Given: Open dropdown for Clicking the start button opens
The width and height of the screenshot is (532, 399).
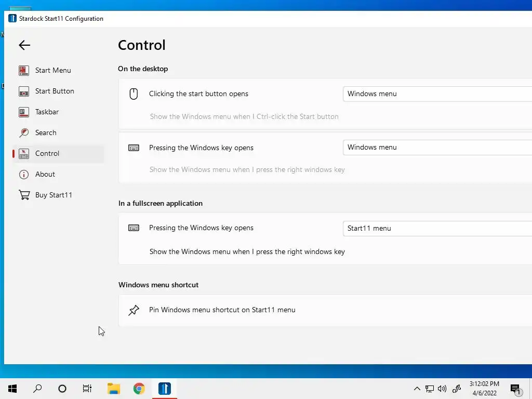Looking at the screenshot, I should point(437,94).
